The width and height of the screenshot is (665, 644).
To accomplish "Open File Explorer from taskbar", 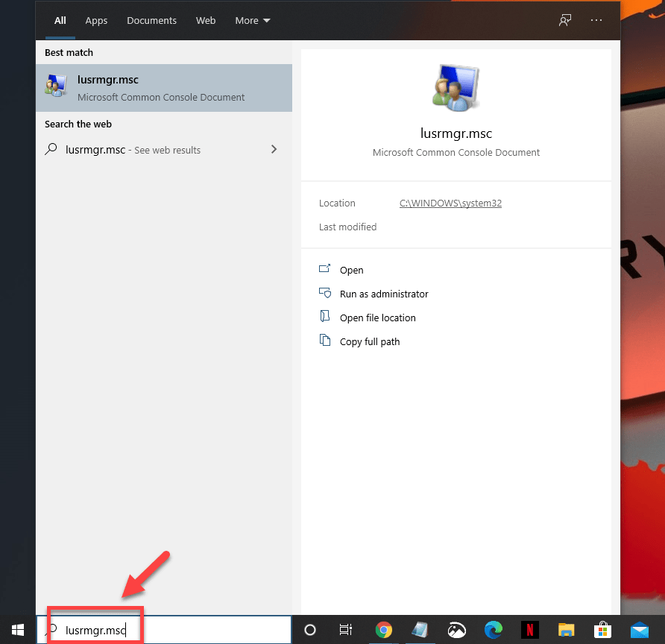I will click(x=566, y=631).
